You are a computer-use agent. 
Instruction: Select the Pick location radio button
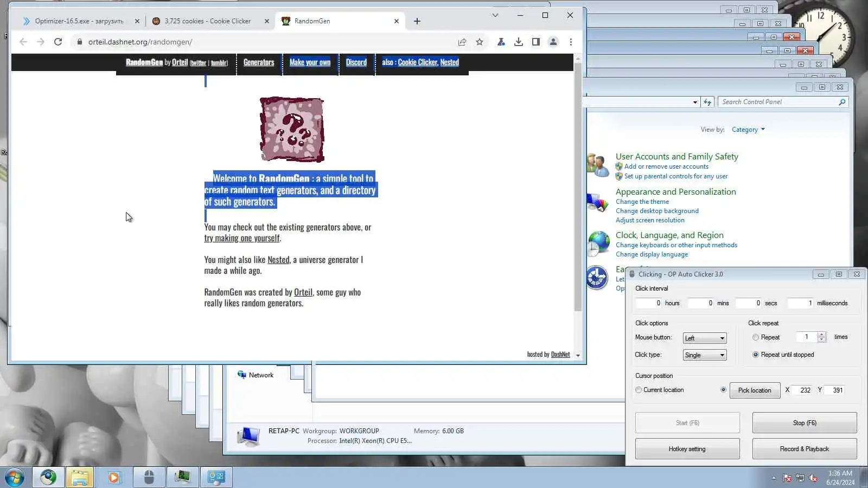(723, 390)
